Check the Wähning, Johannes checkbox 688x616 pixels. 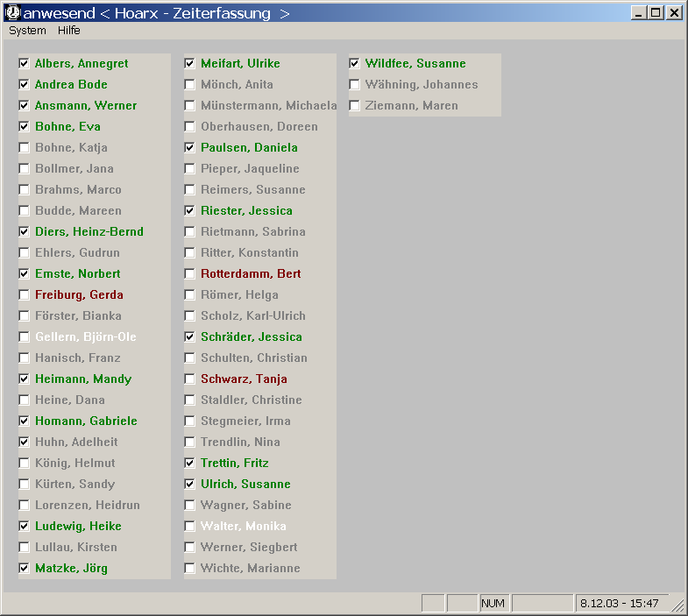(354, 85)
